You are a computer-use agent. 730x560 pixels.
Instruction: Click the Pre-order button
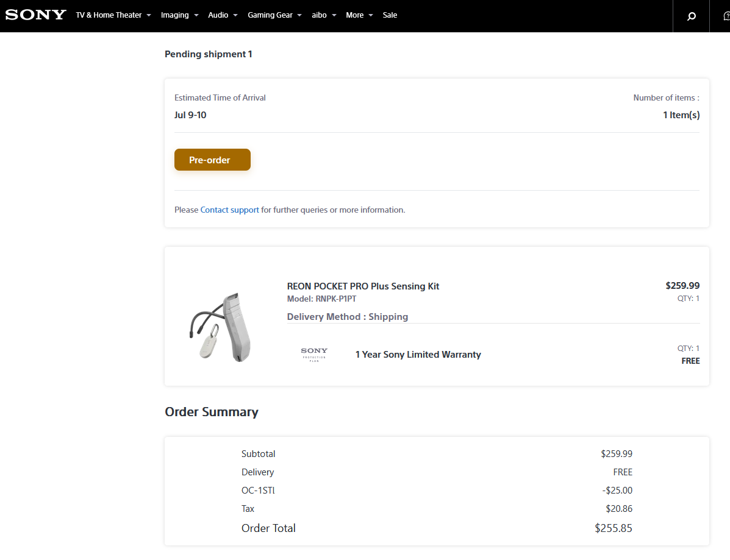pyautogui.click(x=212, y=160)
